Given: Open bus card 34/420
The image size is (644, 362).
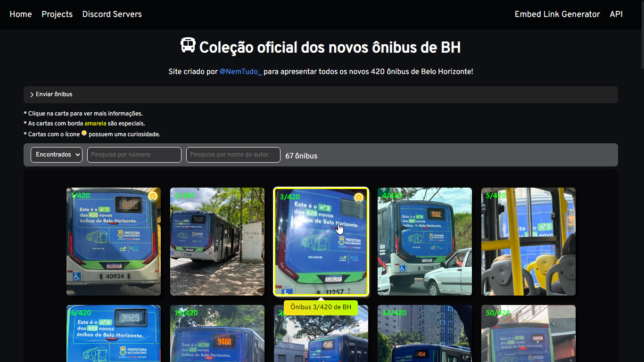Looking at the screenshot, I should (x=425, y=334).
